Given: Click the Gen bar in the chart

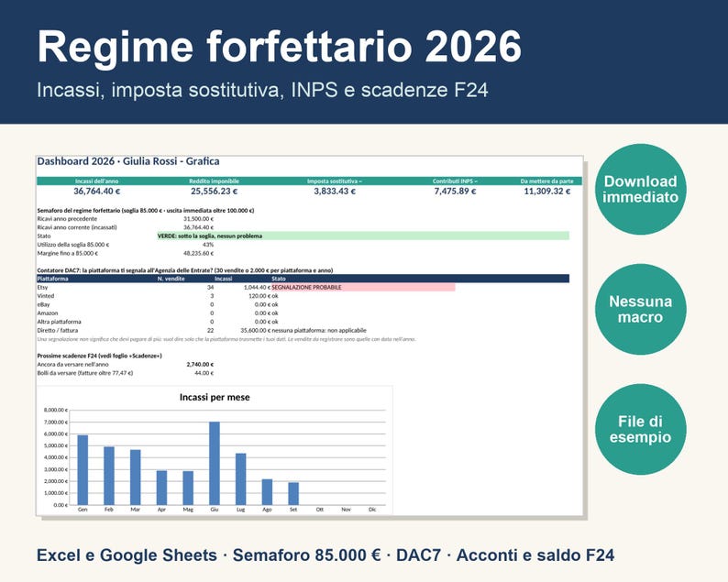Looking at the screenshot, I should click(83, 470).
